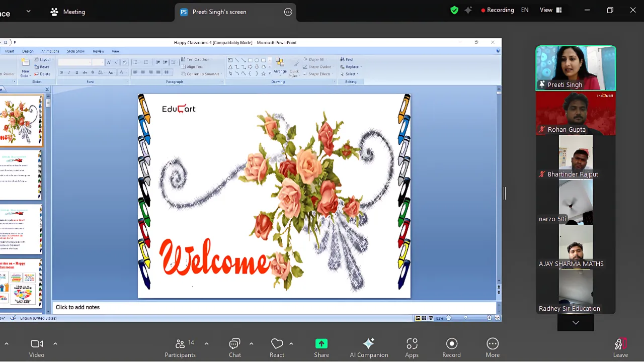Toggle meeting Record button
The width and height of the screenshot is (644, 362).
coord(451,348)
